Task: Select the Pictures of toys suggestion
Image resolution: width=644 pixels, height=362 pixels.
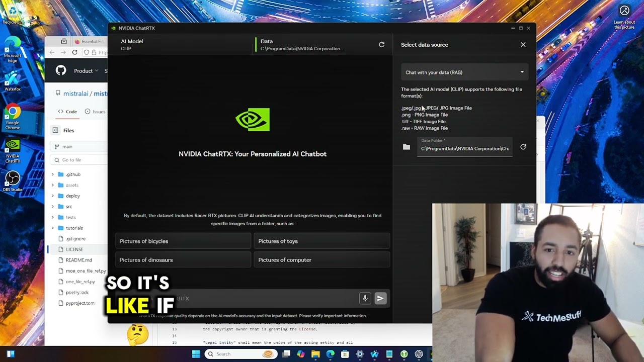Action: 322,241
